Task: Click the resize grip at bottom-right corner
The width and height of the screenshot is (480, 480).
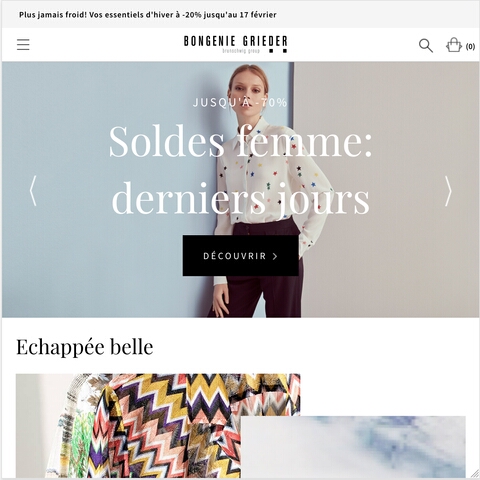Action: coord(475,474)
